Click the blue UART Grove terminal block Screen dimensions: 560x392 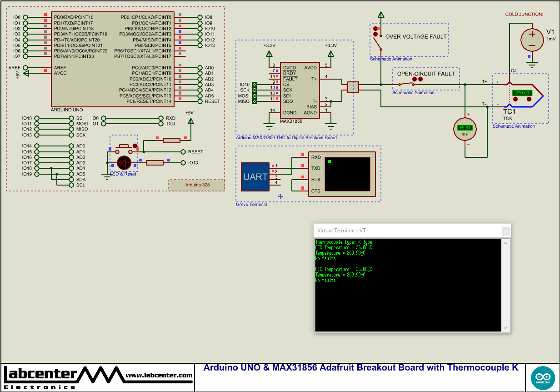[x=255, y=176]
